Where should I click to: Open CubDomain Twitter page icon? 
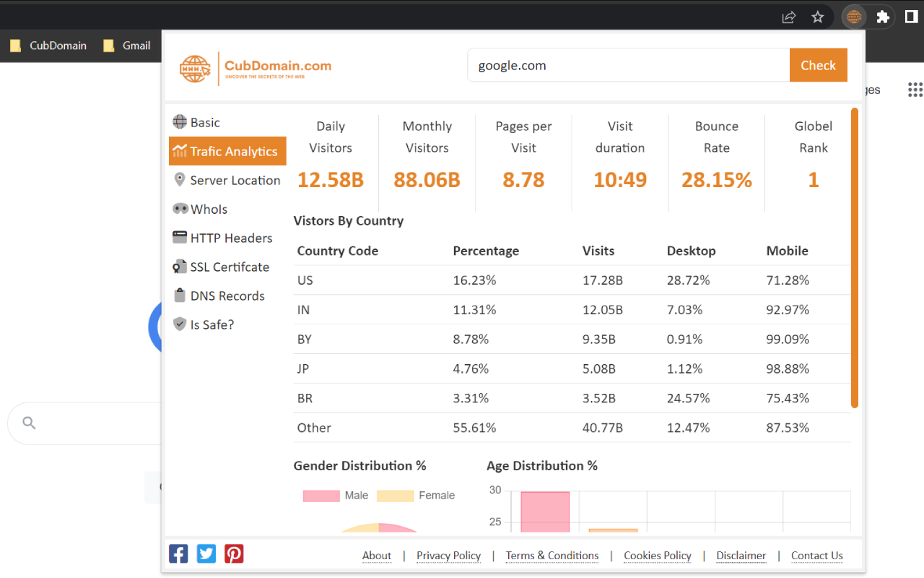pos(206,553)
